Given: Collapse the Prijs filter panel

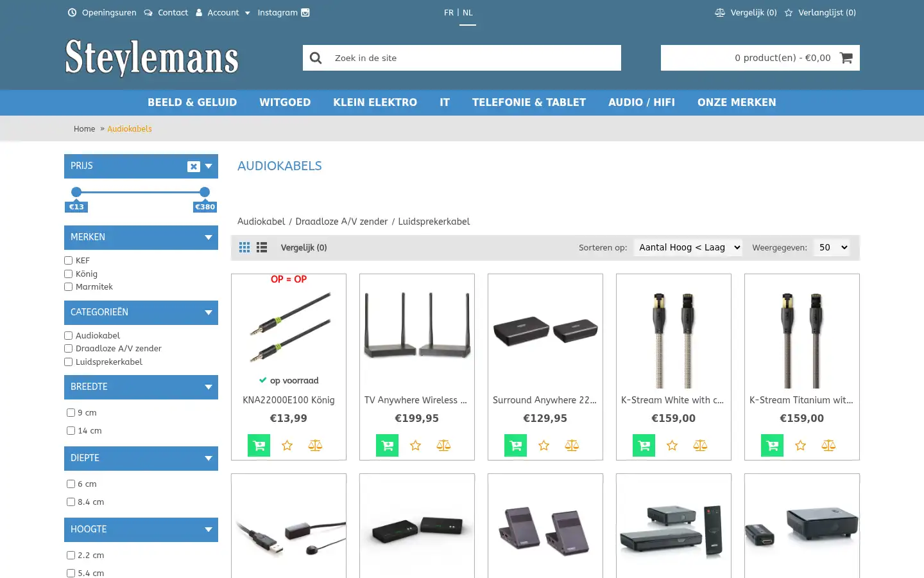Looking at the screenshot, I should coord(209,166).
